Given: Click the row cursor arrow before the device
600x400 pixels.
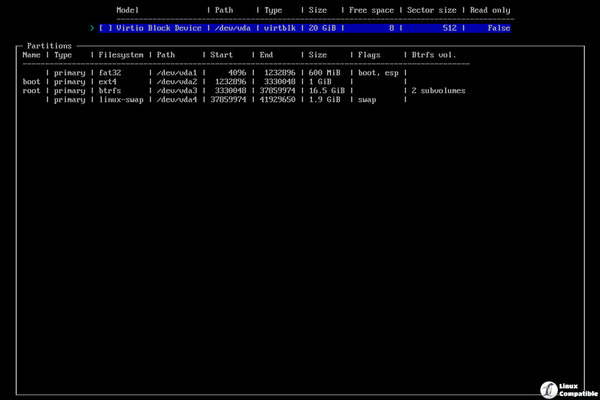Looking at the screenshot, I should coord(92,28).
